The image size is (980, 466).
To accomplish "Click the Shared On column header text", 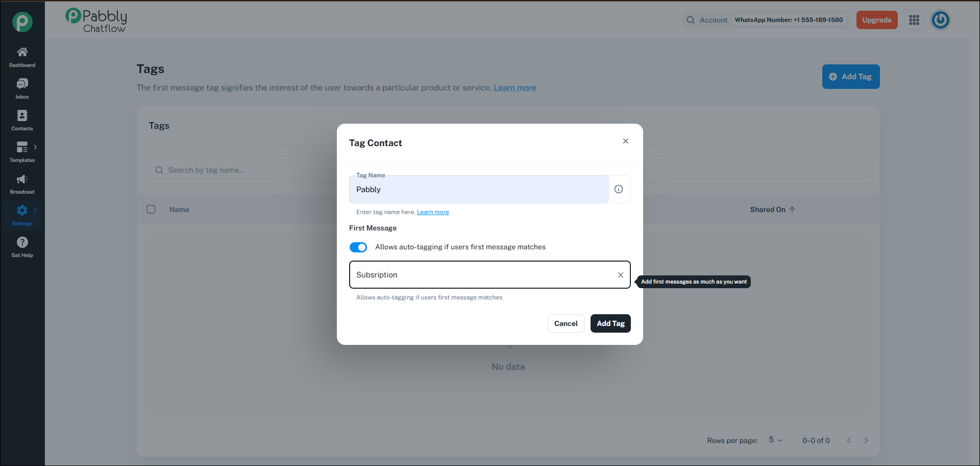I will pos(768,209).
